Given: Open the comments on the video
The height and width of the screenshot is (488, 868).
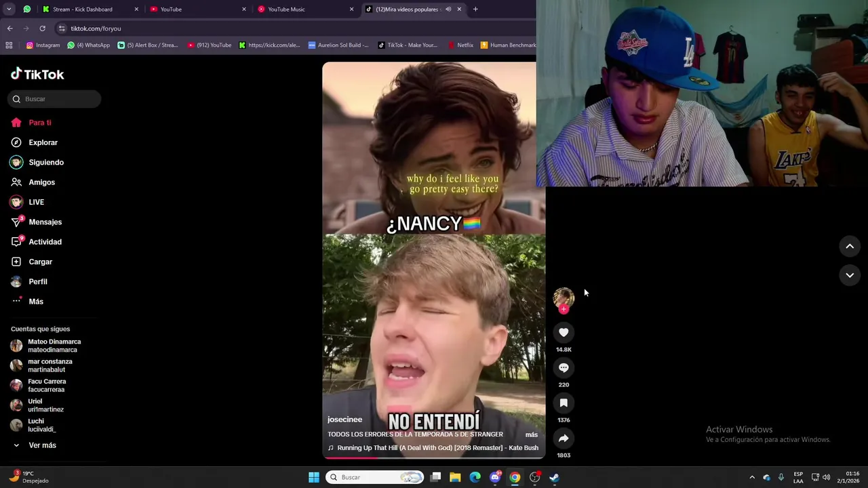Looking at the screenshot, I should tap(564, 367).
